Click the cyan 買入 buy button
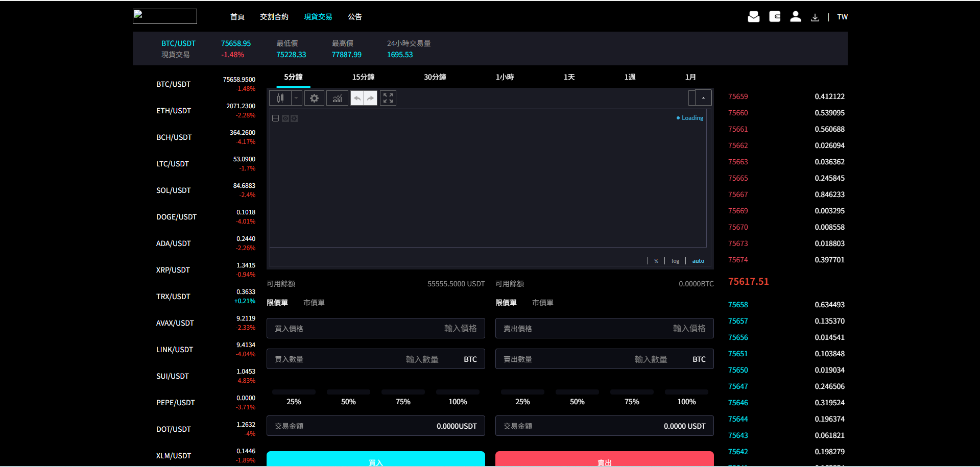Viewport: 980px width, 467px height. coord(376,459)
